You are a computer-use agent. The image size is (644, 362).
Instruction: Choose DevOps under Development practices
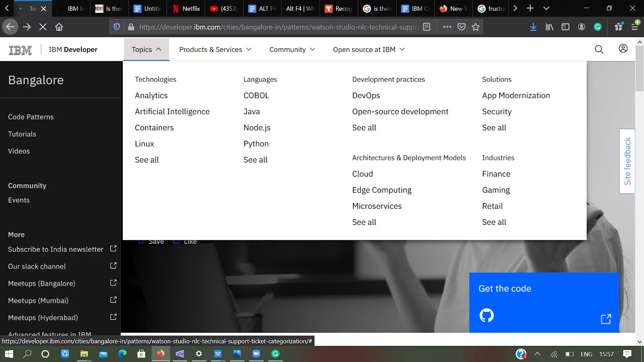(366, 95)
